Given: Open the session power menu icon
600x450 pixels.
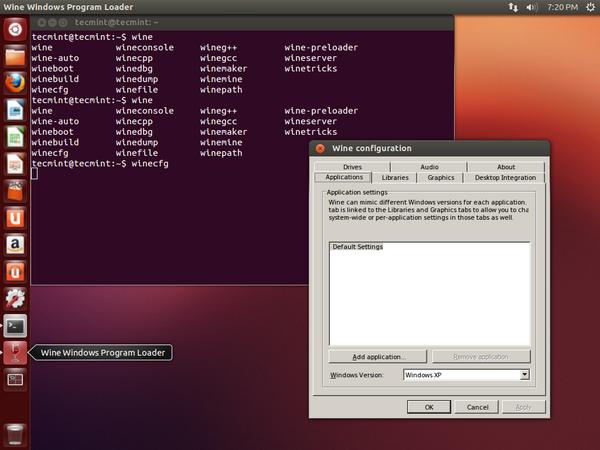Looking at the screenshot, I should [x=588, y=7].
